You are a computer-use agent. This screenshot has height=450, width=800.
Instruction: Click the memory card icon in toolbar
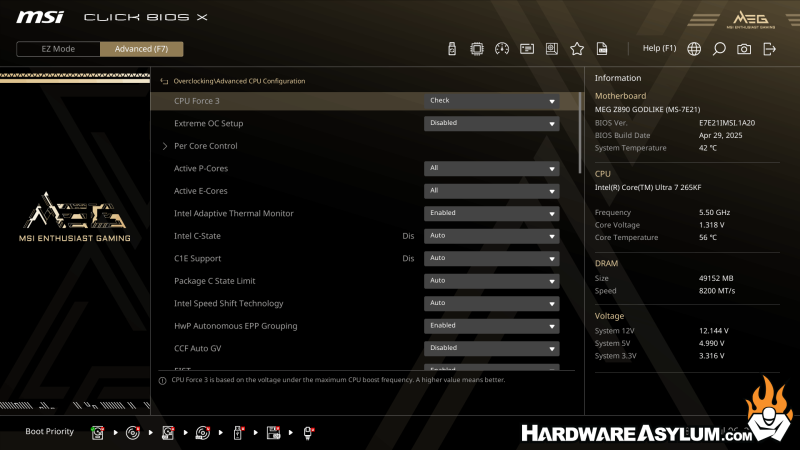(x=527, y=49)
